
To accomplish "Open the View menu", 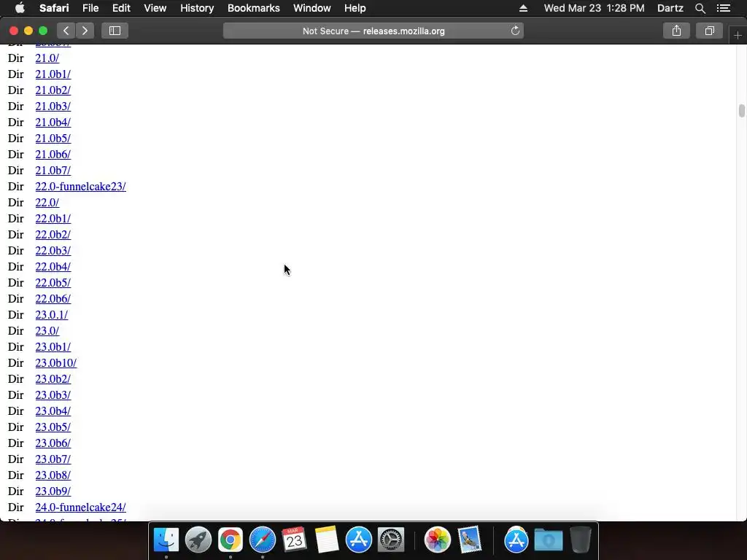I will (x=155, y=8).
